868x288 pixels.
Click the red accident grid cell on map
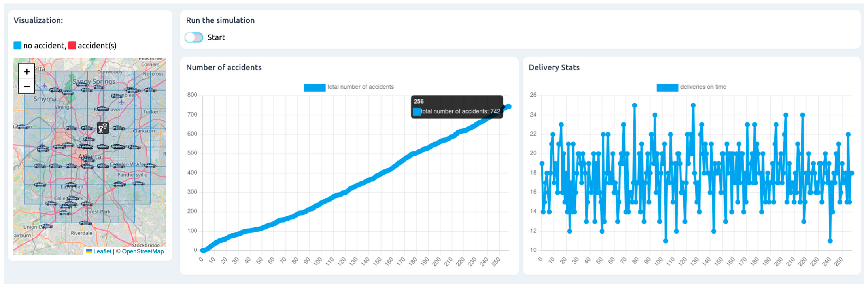tap(63, 137)
